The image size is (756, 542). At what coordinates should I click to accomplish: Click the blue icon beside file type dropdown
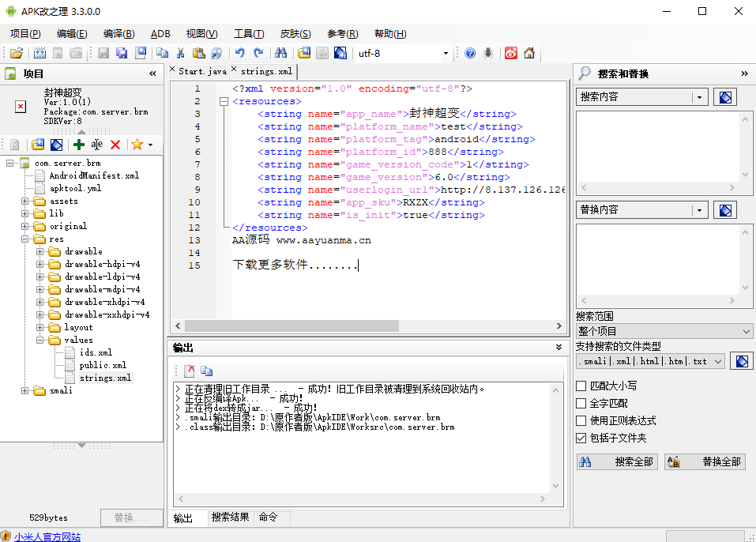(742, 361)
